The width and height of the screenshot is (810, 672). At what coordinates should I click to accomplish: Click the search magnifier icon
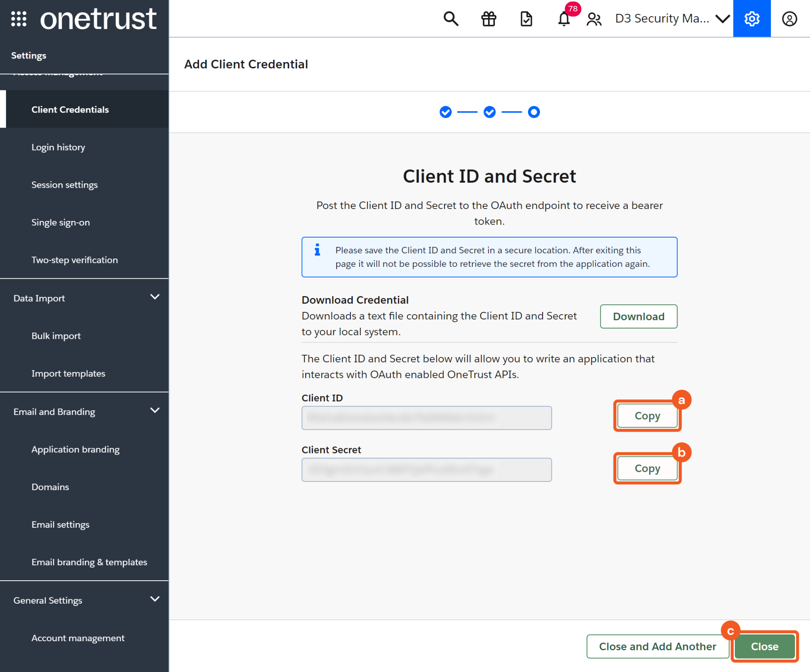pyautogui.click(x=450, y=19)
